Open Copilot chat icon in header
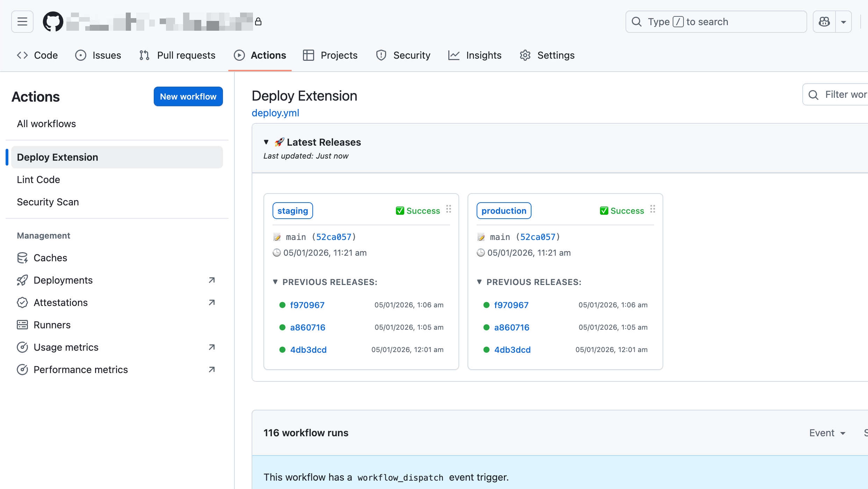 pyautogui.click(x=824, y=22)
